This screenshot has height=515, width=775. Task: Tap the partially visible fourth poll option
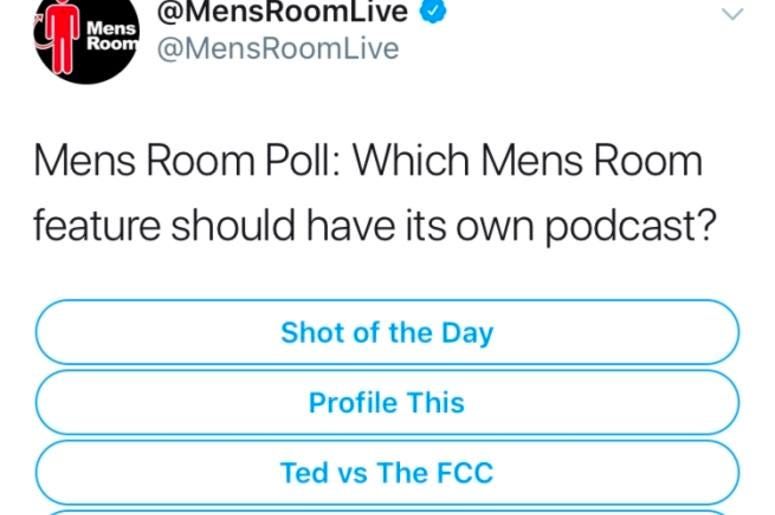click(387, 513)
